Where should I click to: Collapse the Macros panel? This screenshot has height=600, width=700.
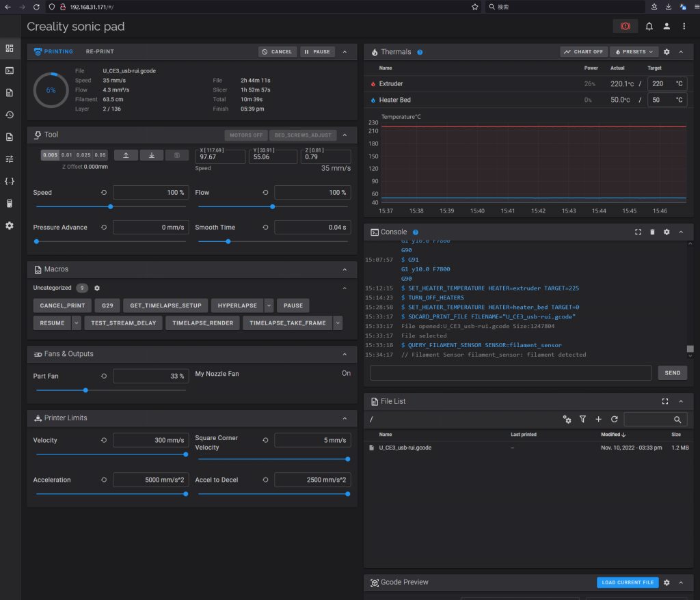point(345,270)
